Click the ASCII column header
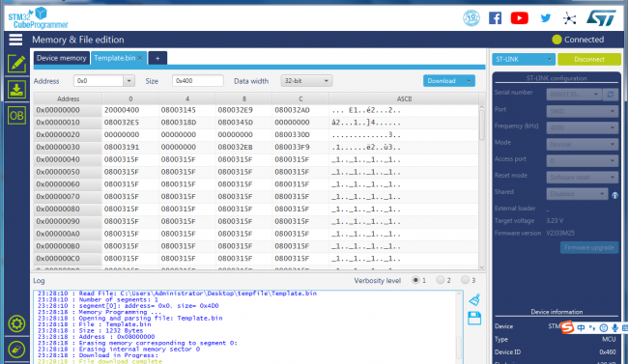The height and width of the screenshot is (364, 628). [x=404, y=98]
